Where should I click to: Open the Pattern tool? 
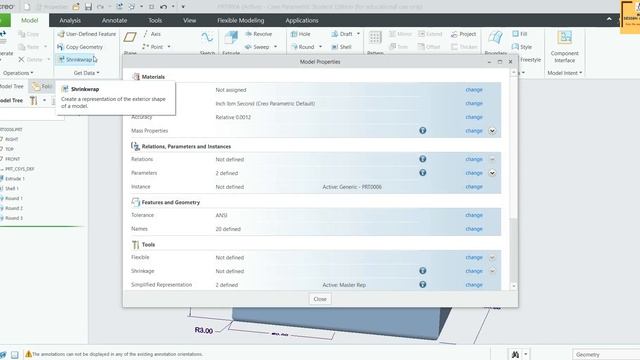[375, 42]
